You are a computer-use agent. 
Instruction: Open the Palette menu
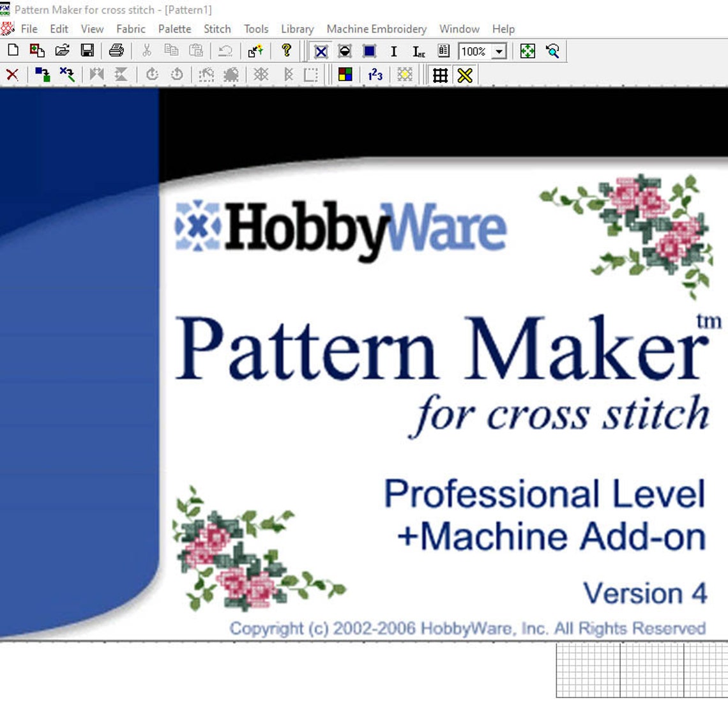[174, 29]
